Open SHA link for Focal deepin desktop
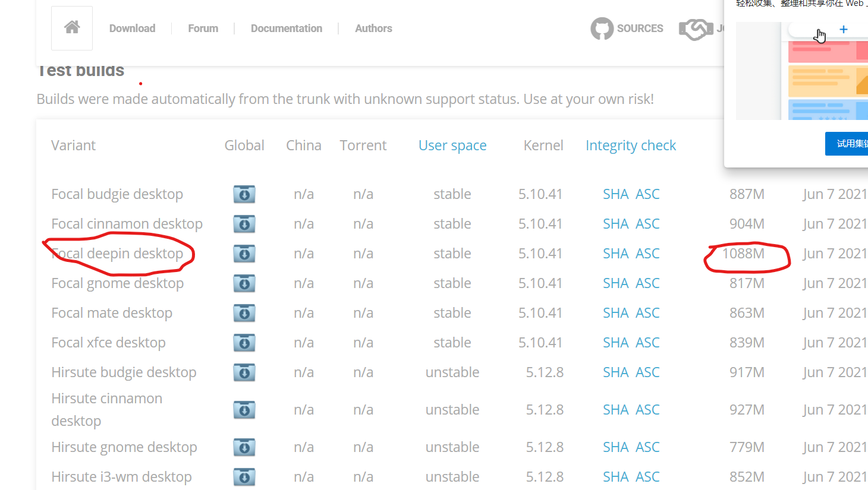The width and height of the screenshot is (868, 490). [x=616, y=254]
